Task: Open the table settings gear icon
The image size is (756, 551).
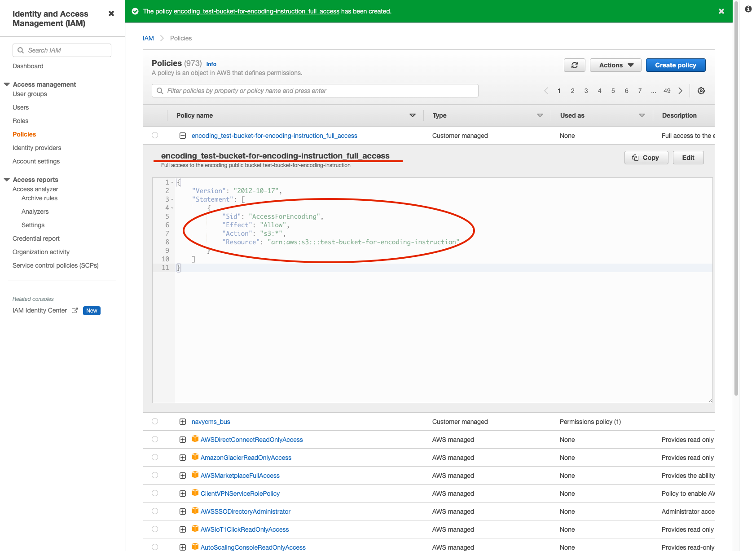Action: point(701,91)
